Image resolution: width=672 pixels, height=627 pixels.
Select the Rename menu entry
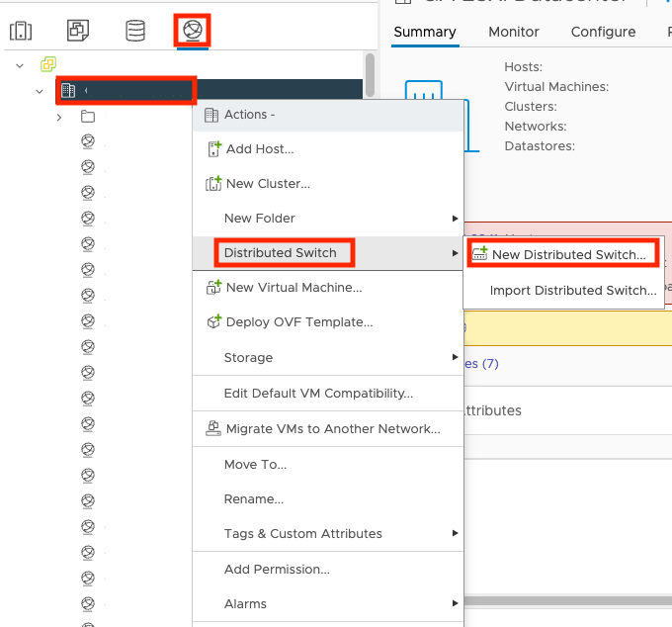(253, 498)
